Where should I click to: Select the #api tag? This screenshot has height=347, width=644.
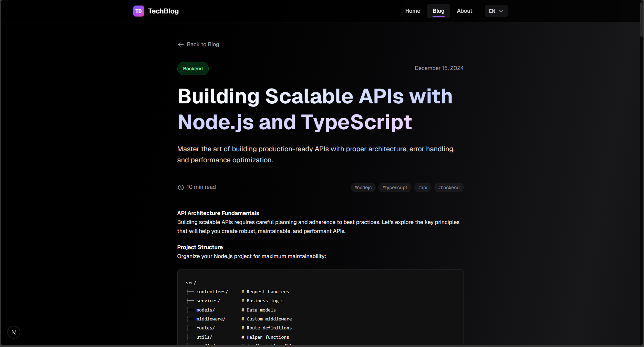tap(423, 187)
